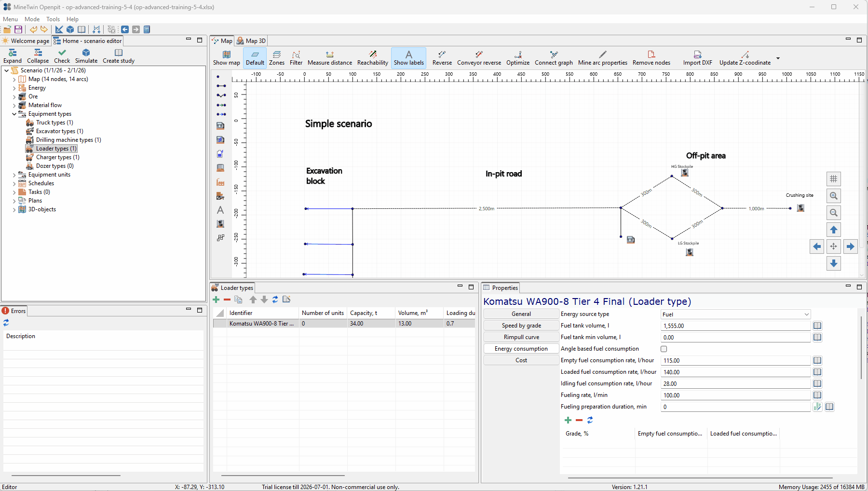This screenshot has height=491, width=868.
Task: Zoom in on the map with magnifier plus
Action: pos(834,196)
